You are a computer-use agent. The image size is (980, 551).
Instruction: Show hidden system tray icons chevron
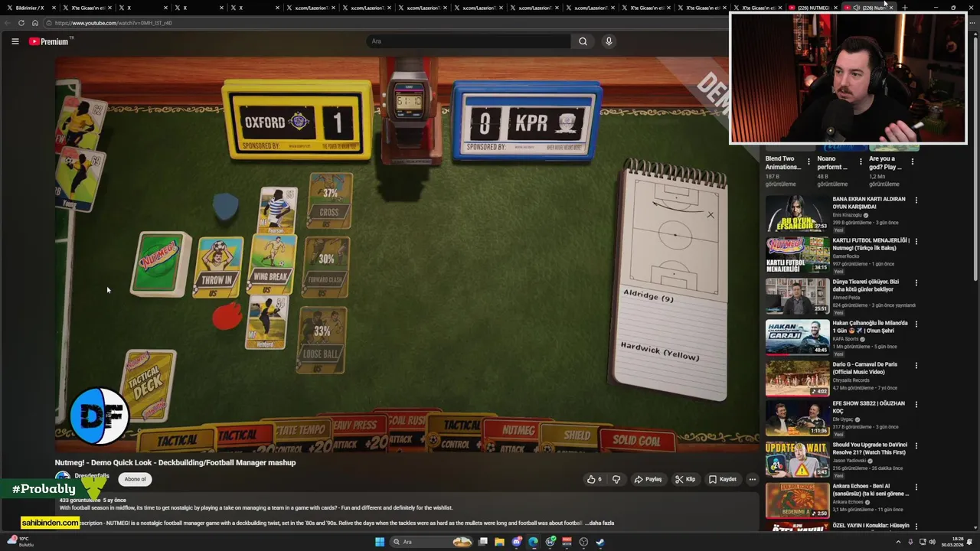tap(898, 542)
